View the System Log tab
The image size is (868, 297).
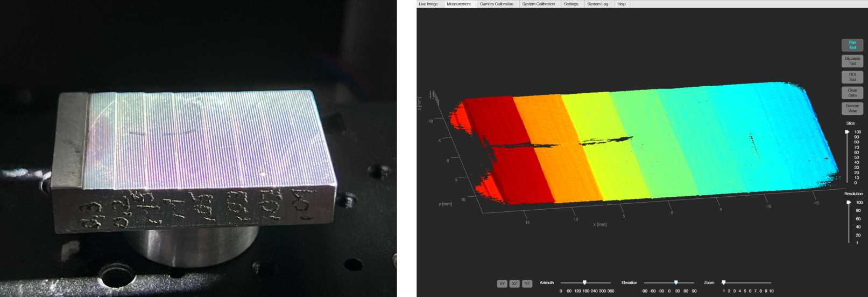597,4
